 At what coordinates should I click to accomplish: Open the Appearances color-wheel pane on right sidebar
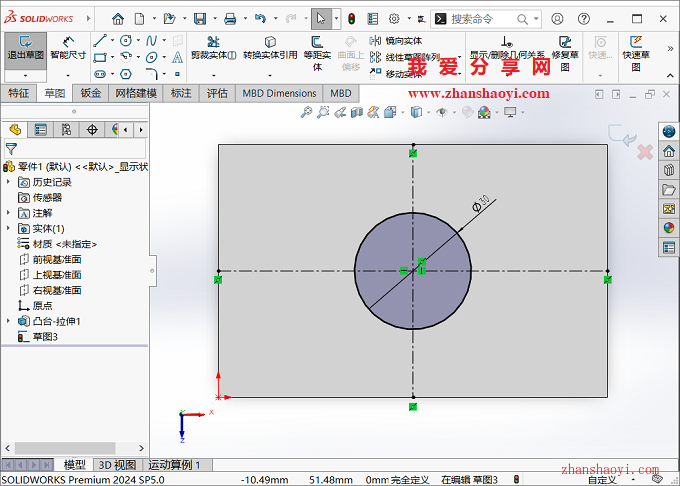click(x=669, y=227)
